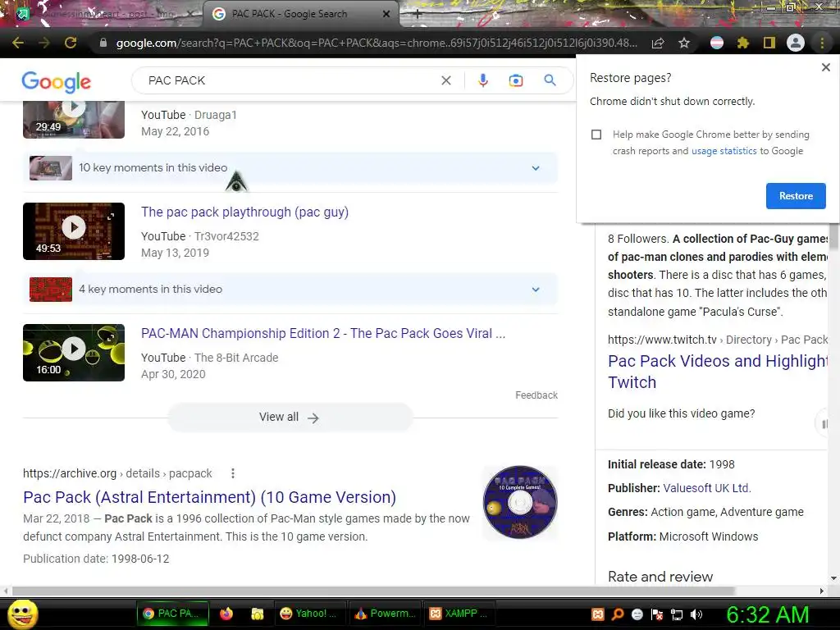Open The pac pack playthrough (pac guy)
This screenshot has height=630, width=840.
244,212
